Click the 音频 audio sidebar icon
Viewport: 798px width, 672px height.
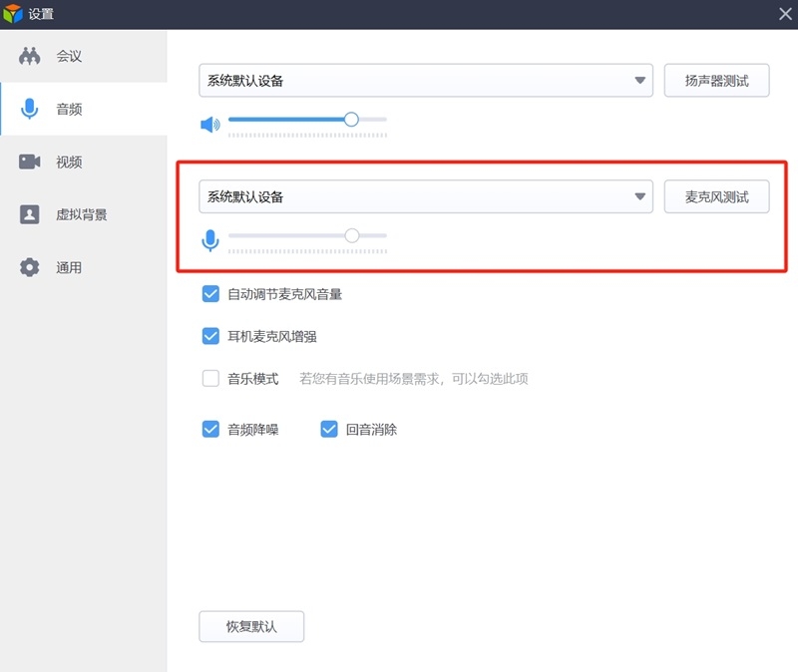coord(29,109)
